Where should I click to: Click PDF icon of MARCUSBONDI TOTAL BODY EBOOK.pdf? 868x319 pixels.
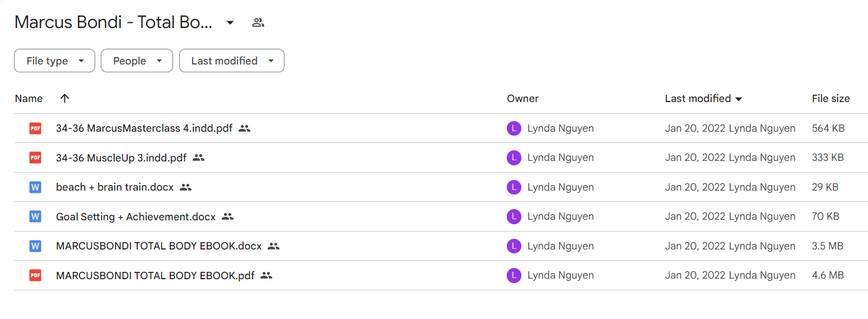tap(35, 275)
